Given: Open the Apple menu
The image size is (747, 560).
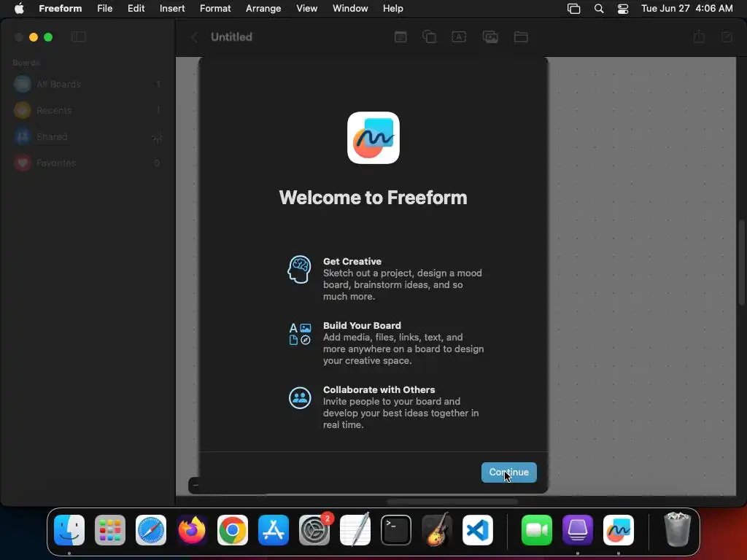Looking at the screenshot, I should point(19,9).
